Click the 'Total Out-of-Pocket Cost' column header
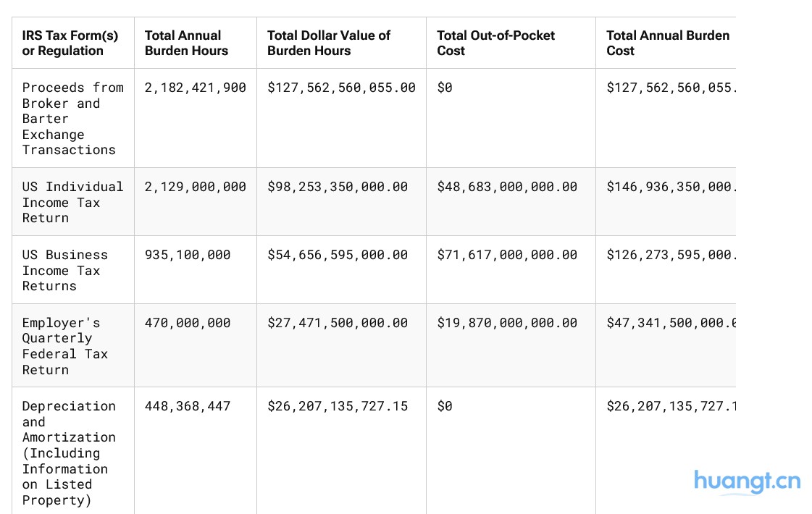Image resolution: width=812 pixels, height=514 pixels. [495, 43]
